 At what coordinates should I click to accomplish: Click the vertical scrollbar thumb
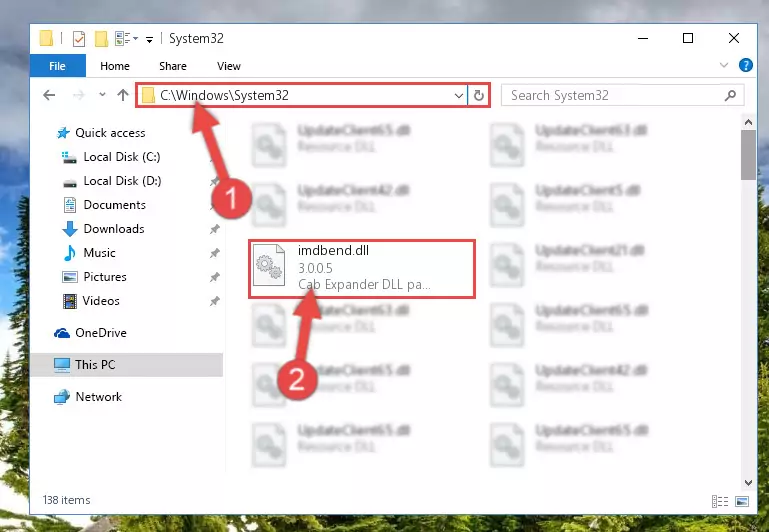coord(748,155)
